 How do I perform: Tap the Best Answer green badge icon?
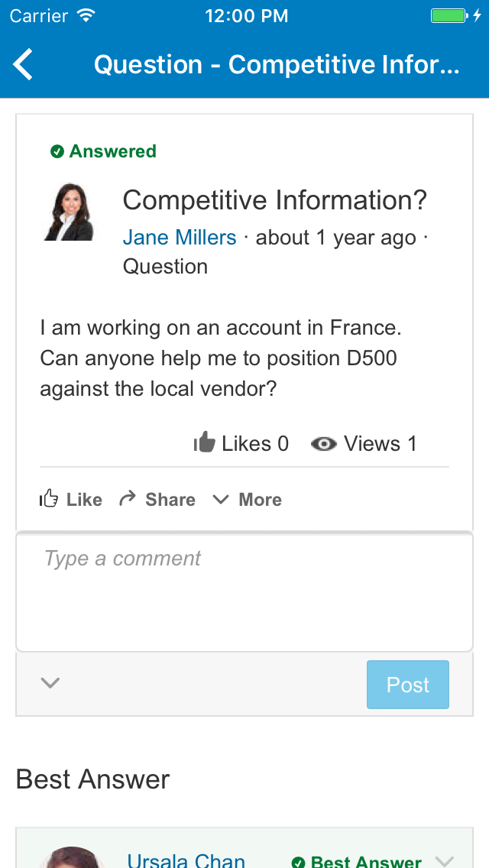point(298,861)
